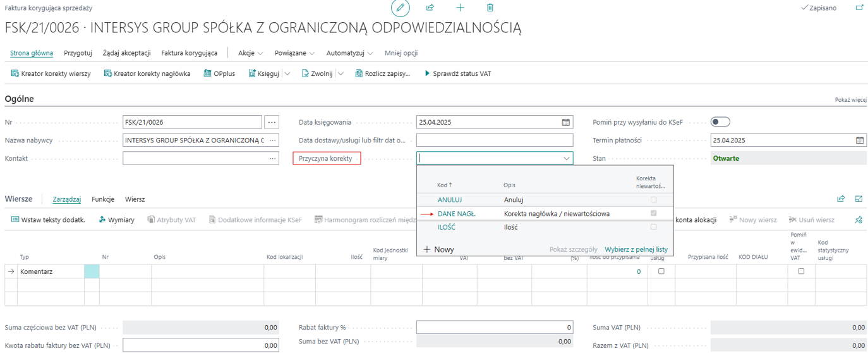The width and height of the screenshot is (868, 353).
Task: Click the pencil edit icon at top
Action: pos(400,8)
